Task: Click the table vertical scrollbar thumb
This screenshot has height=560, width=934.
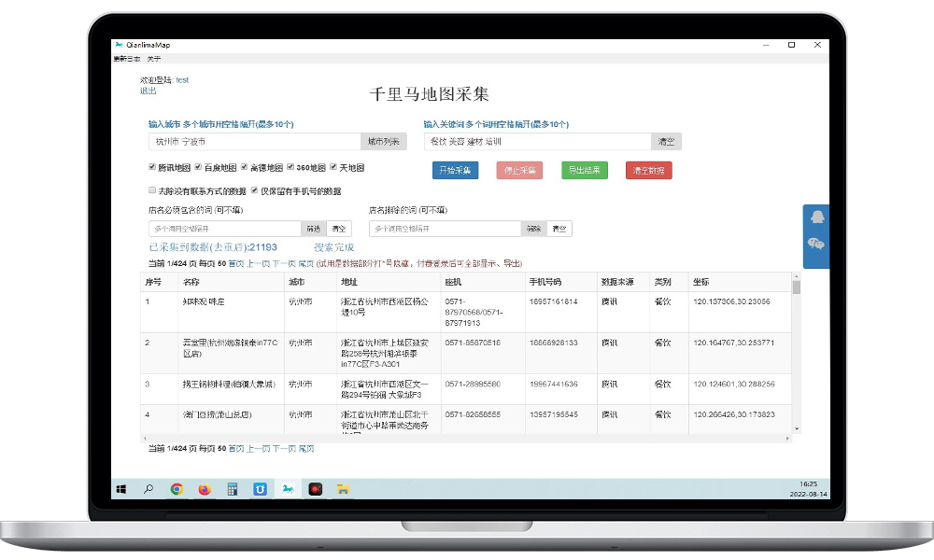Action: 797,287
